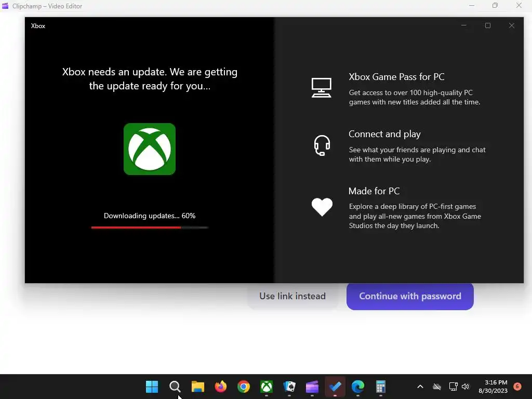The height and width of the screenshot is (399, 532).
Task: Open network status tray icon
Action: (453, 387)
